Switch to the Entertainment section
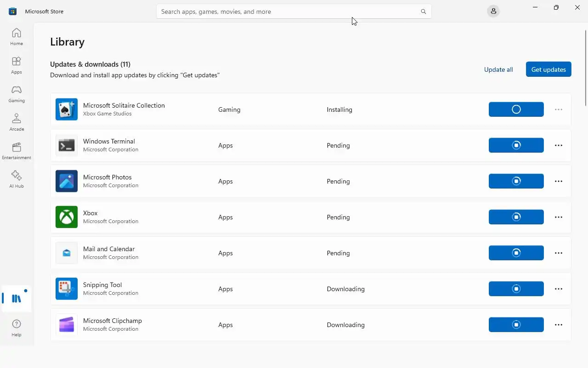The width and height of the screenshot is (588, 368). (17, 151)
